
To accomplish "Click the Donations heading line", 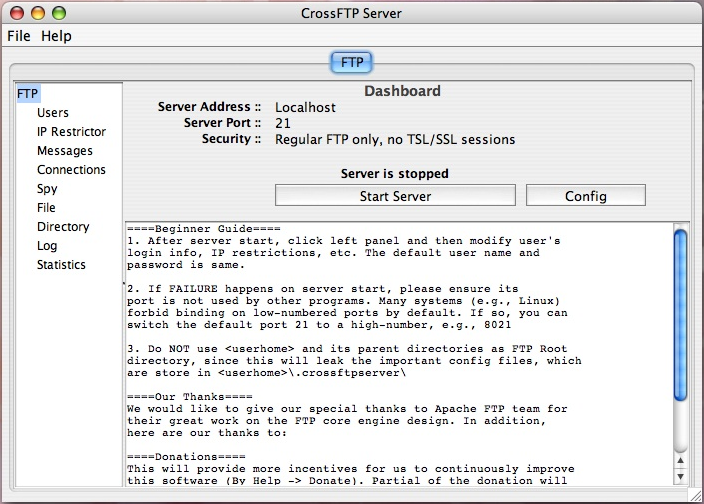I will coord(186,457).
